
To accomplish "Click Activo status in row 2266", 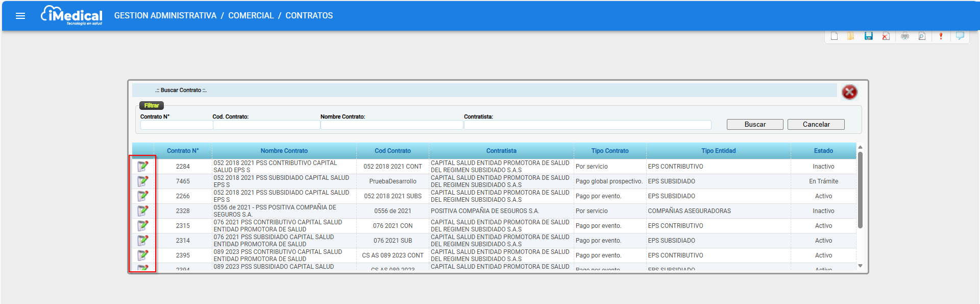I will (x=823, y=196).
